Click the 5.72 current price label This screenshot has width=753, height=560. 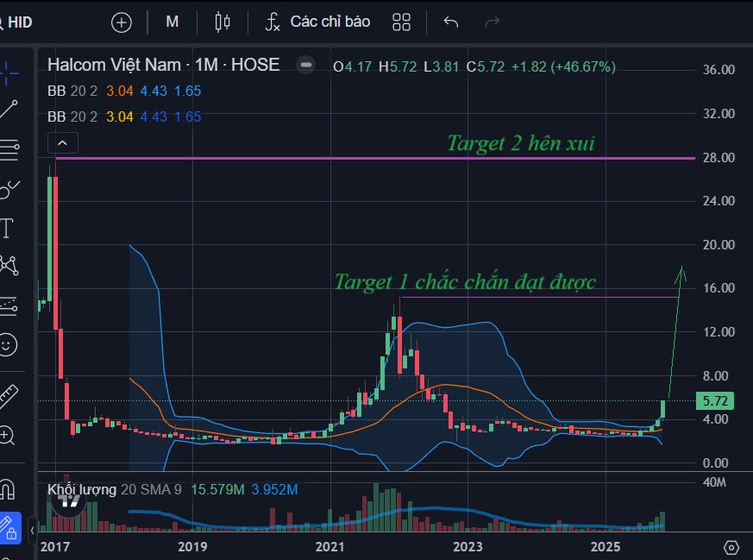[x=714, y=400]
